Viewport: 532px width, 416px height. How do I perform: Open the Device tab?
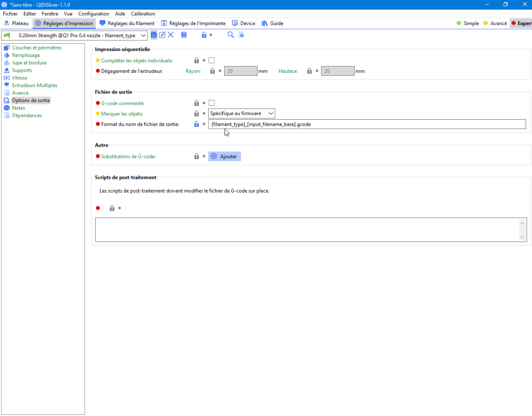click(x=244, y=23)
